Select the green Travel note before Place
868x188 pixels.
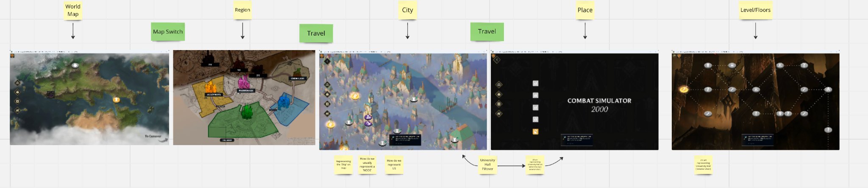tap(487, 31)
